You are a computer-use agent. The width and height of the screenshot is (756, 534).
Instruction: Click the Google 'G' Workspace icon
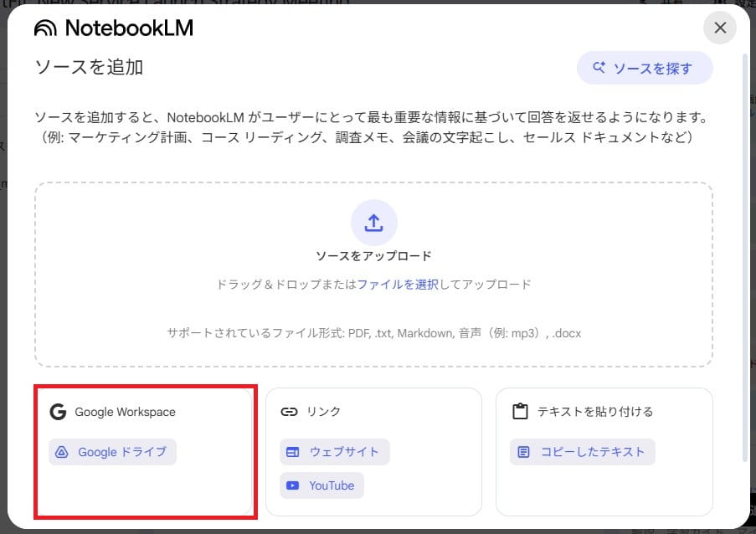coord(59,411)
